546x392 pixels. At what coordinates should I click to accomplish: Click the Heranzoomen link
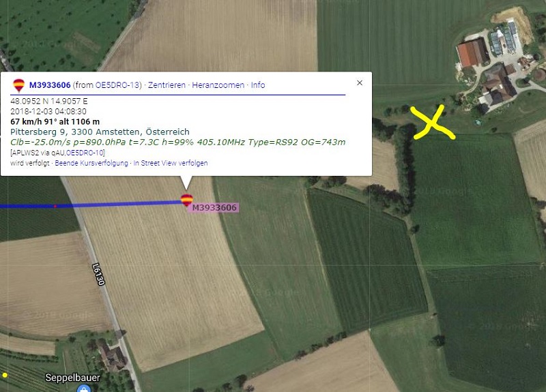218,85
